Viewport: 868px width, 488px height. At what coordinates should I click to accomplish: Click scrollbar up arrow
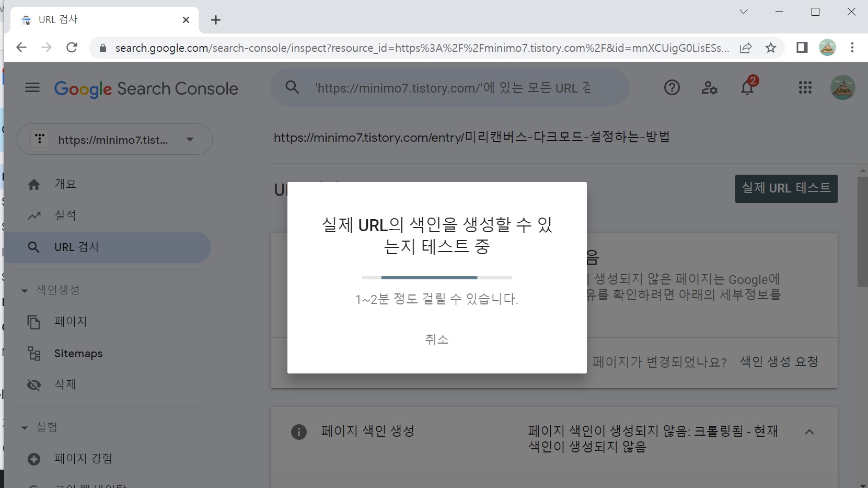(x=863, y=171)
